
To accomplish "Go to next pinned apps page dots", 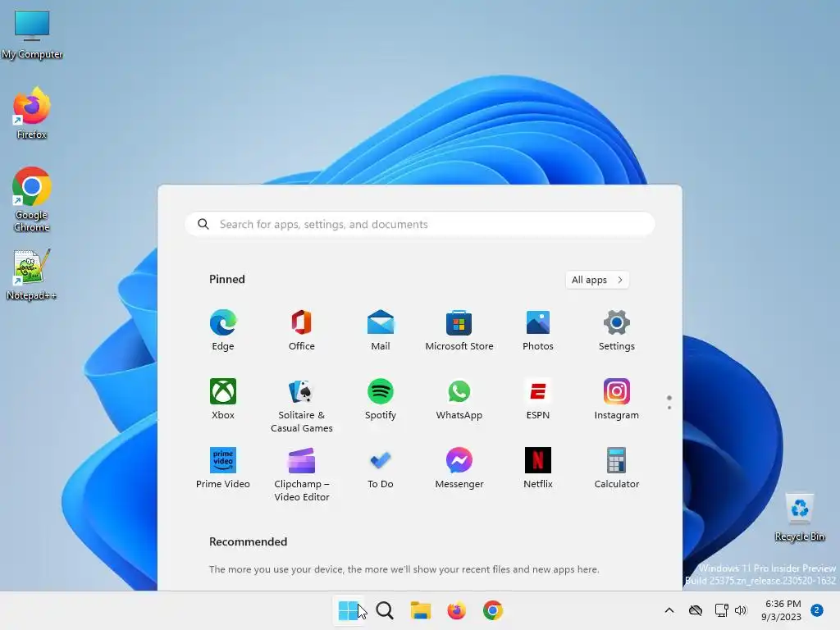I will 669,402.
